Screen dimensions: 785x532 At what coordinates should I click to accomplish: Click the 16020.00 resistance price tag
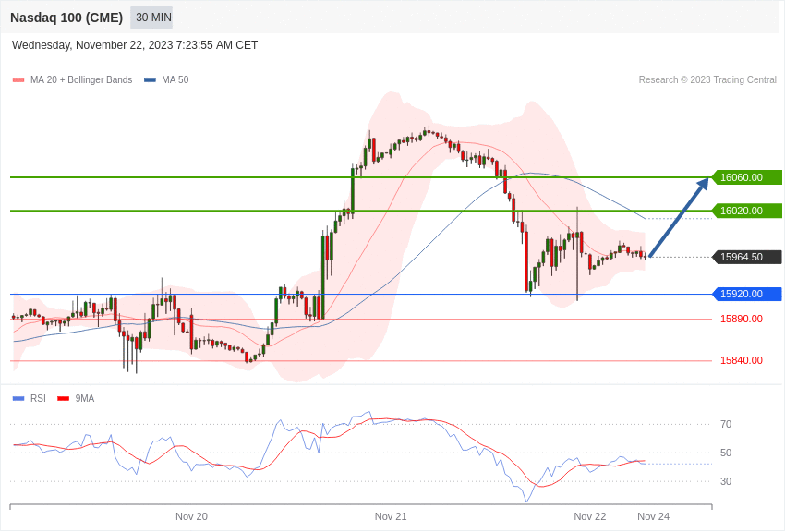tap(746, 211)
